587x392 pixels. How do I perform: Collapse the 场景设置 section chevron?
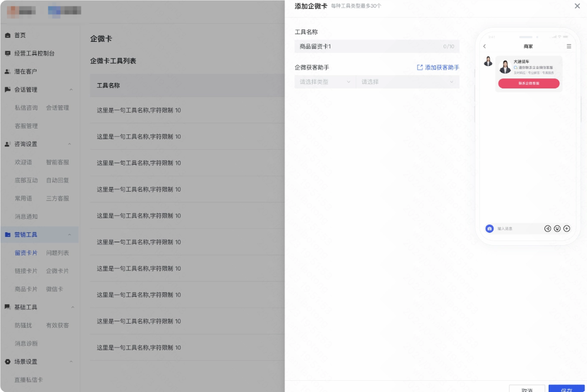pyautogui.click(x=71, y=362)
